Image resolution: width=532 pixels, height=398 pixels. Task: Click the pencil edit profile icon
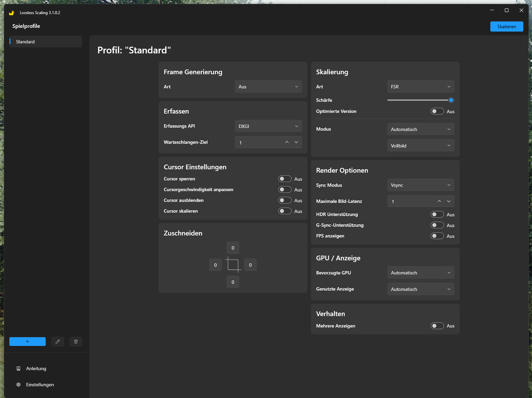58,342
